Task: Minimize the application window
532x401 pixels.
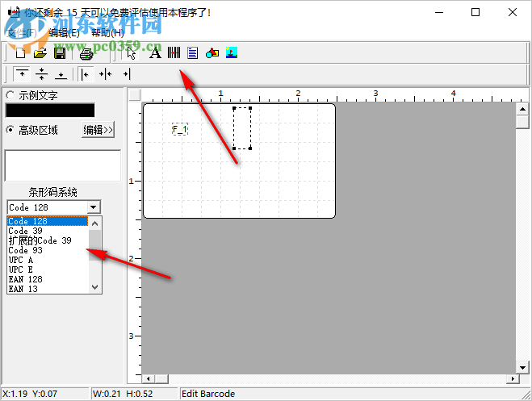Action: pos(439,13)
